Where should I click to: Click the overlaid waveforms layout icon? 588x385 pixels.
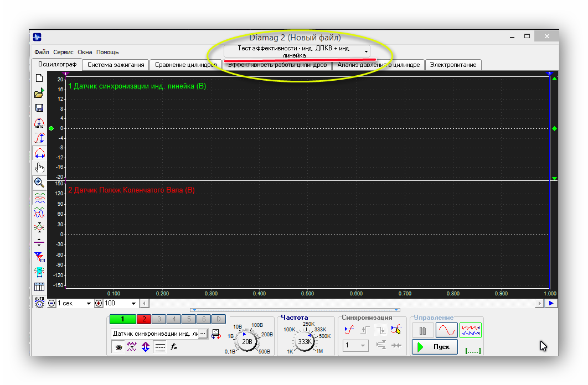pyautogui.click(x=39, y=212)
